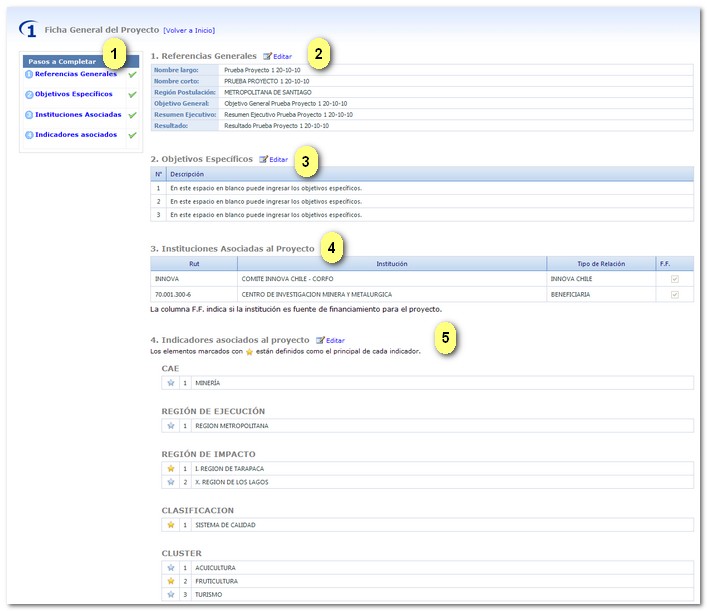Click step 3 circle icon by Instituciones Asociadas

pyautogui.click(x=29, y=115)
